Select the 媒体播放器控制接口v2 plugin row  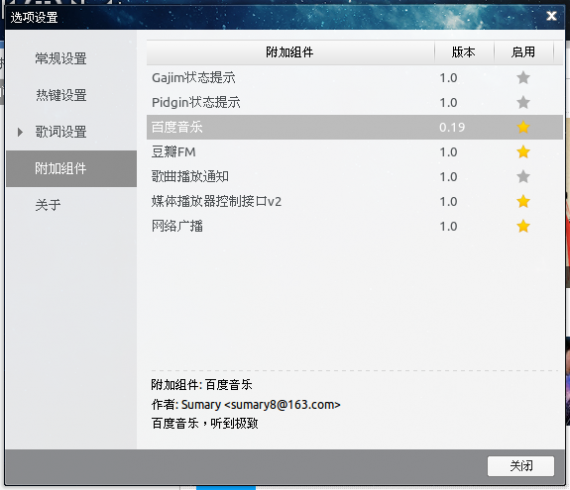(355, 201)
